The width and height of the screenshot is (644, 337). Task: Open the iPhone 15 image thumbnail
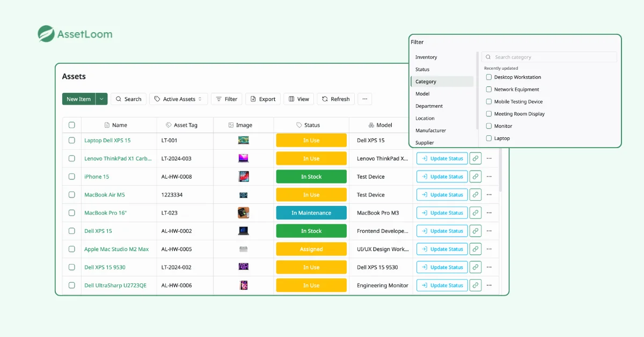[244, 177]
